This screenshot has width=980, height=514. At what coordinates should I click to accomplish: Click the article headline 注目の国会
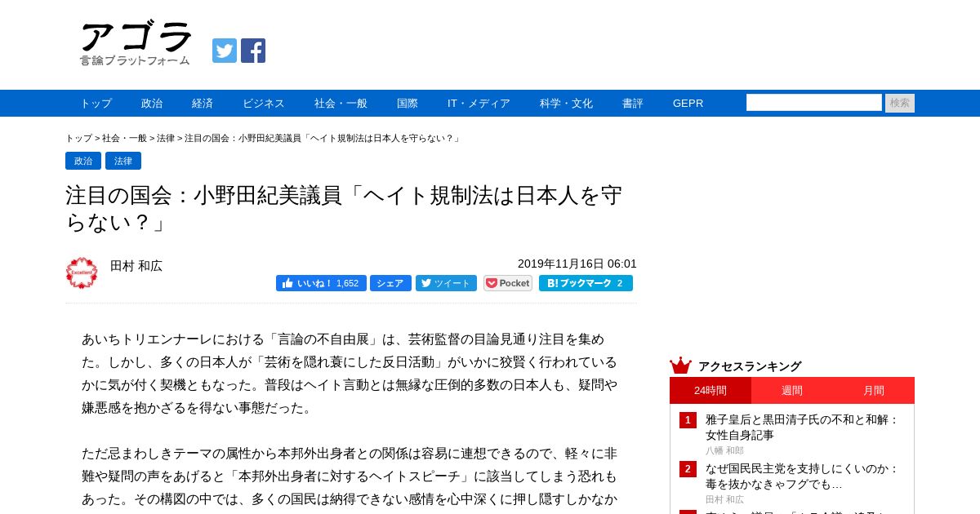click(344, 208)
